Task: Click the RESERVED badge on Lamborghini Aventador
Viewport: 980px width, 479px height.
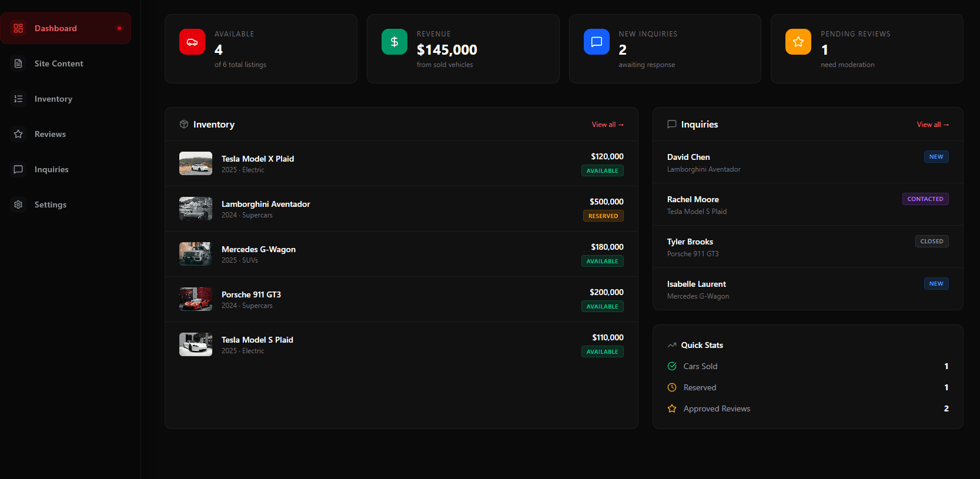Action: (603, 216)
